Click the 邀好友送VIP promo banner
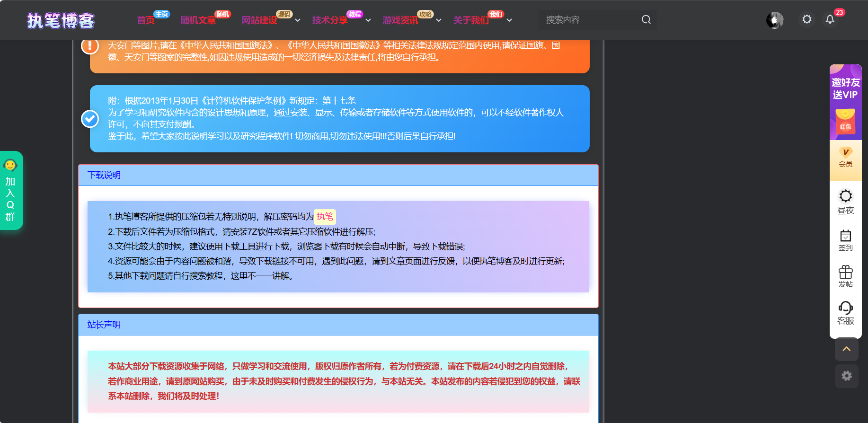 click(845, 102)
